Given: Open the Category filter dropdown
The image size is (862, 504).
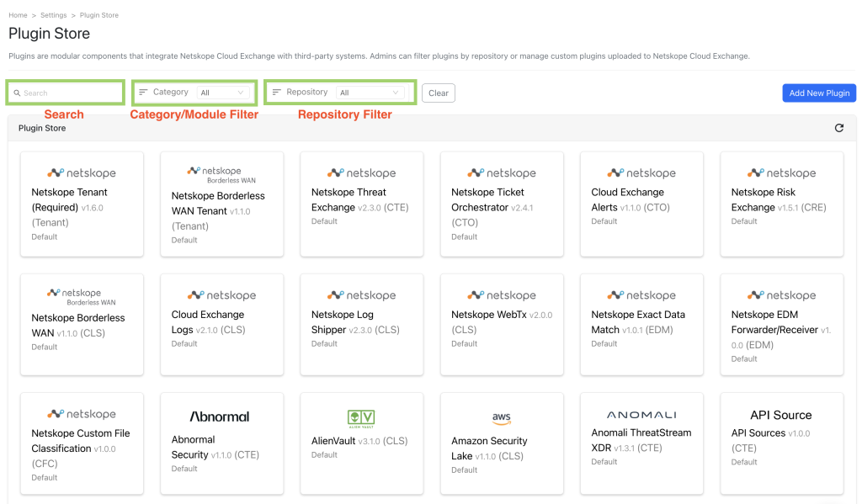Looking at the screenshot, I should [222, 93].
